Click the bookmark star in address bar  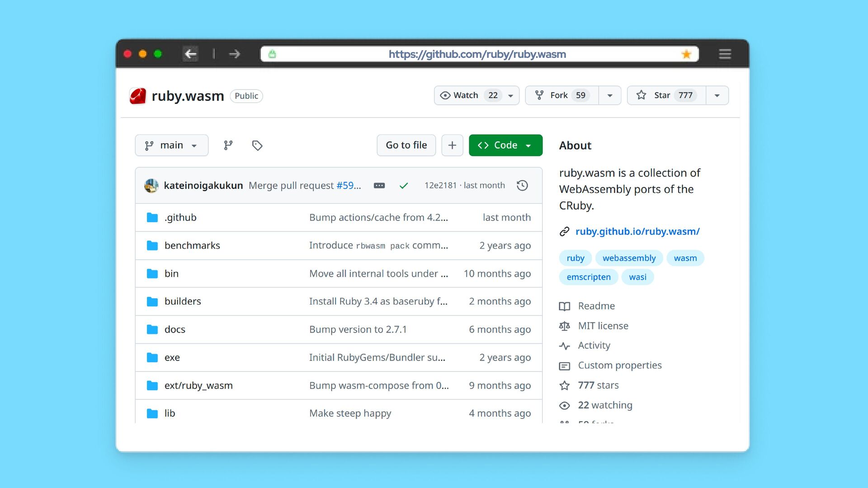(x=686, y=54)
